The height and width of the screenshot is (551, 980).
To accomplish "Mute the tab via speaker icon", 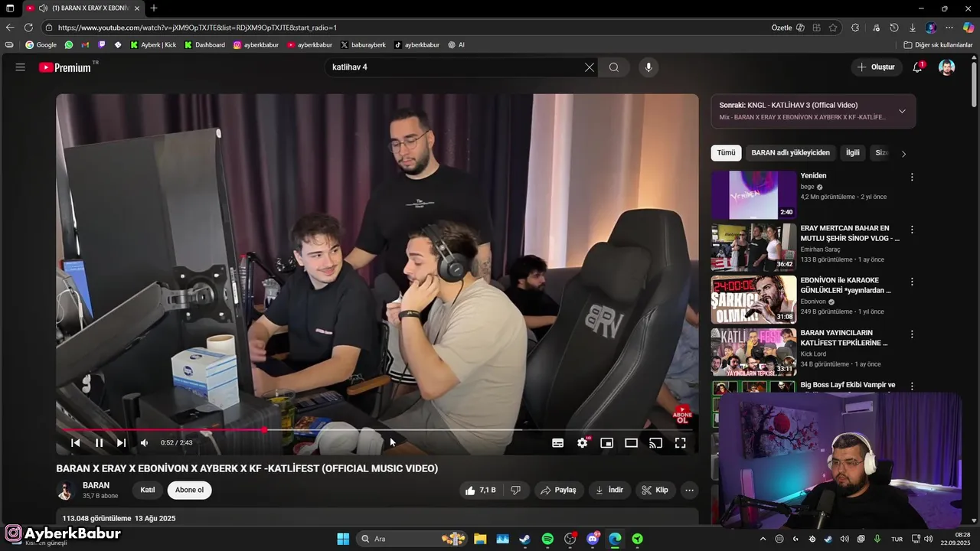I will pyautogui.click(x=44, y=8).
